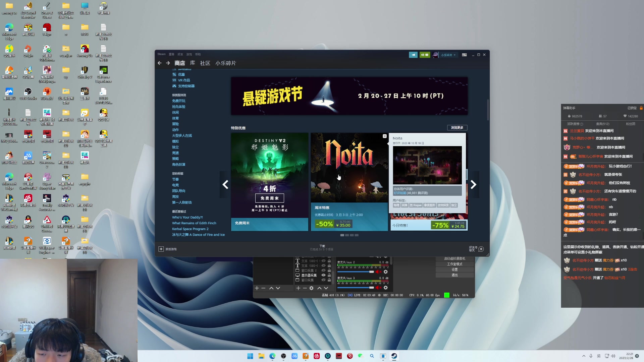Screen dimensions: 644x362
Task: Click the Steam profile avatar
Action: (x=435, y=55)
